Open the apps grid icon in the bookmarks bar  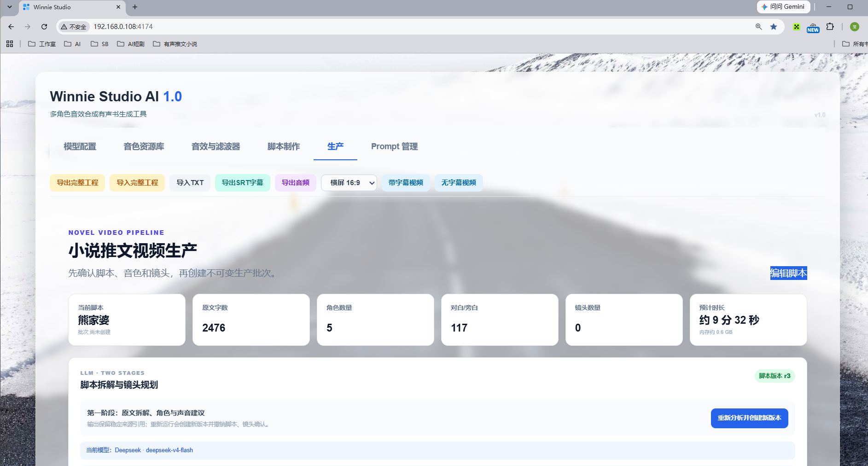coord(10,44)
